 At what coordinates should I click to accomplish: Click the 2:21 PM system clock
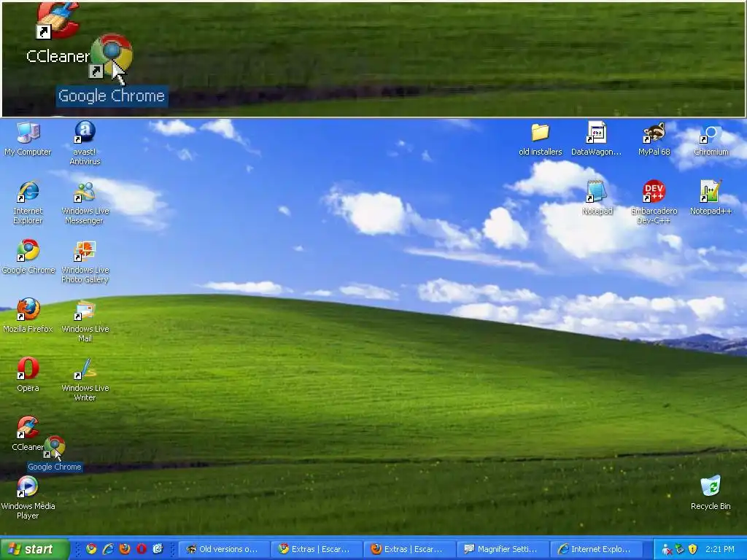[720, 550]
